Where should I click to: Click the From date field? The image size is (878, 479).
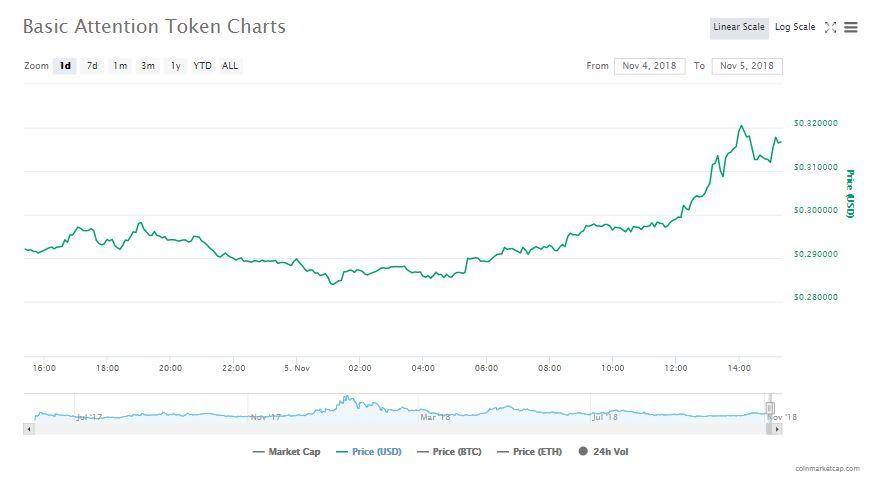pos(649,66)
